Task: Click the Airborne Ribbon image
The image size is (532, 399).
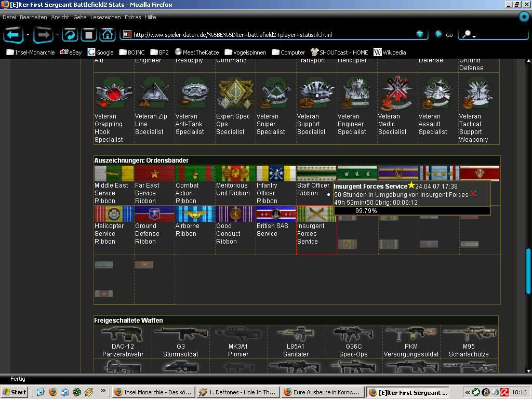Action: coord(195,214)
